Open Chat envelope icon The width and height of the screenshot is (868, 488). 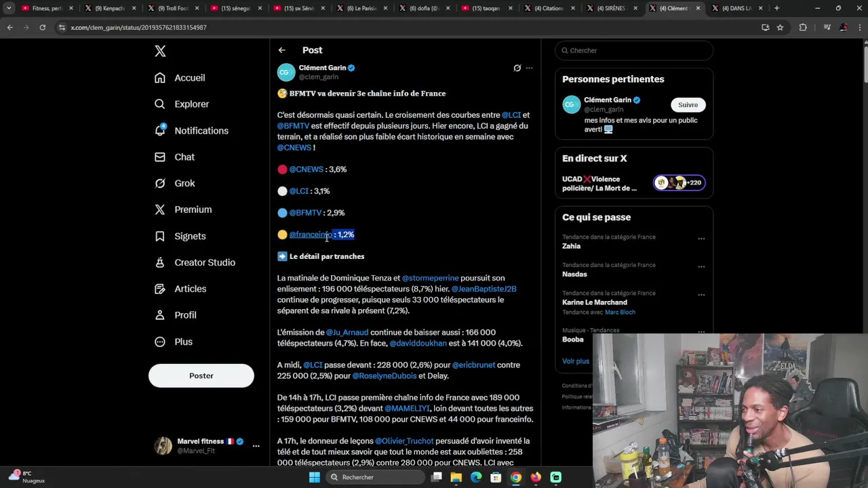pyautogui.click(x=160, y=157)
